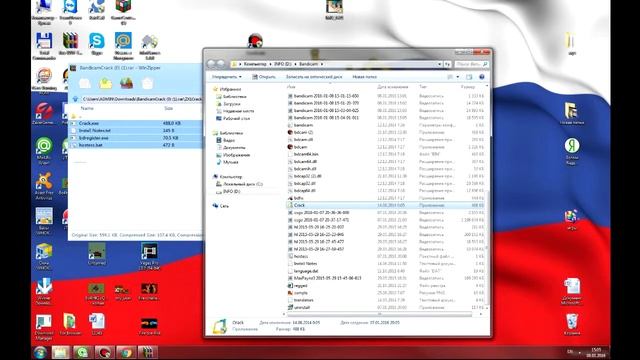Open the Упорядочить dropdown menu
This screenshot has width=640, height=360.
pos(227,77)
